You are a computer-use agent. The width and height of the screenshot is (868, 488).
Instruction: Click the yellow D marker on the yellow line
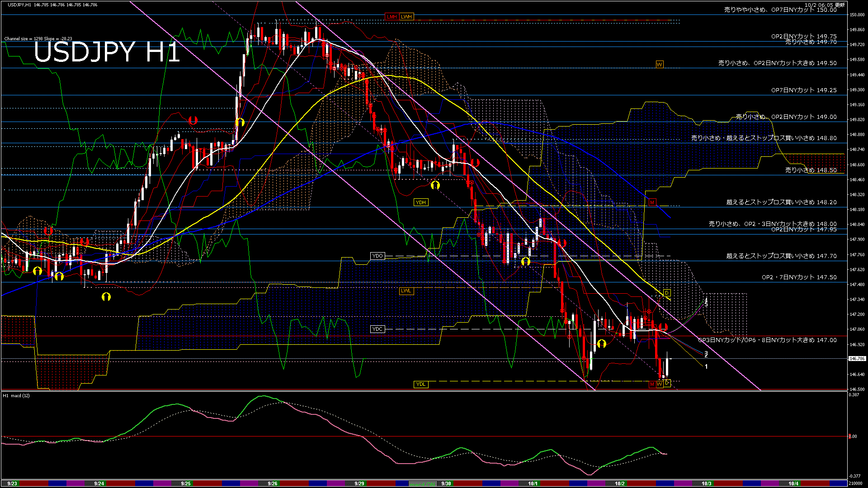coord(666,293)
